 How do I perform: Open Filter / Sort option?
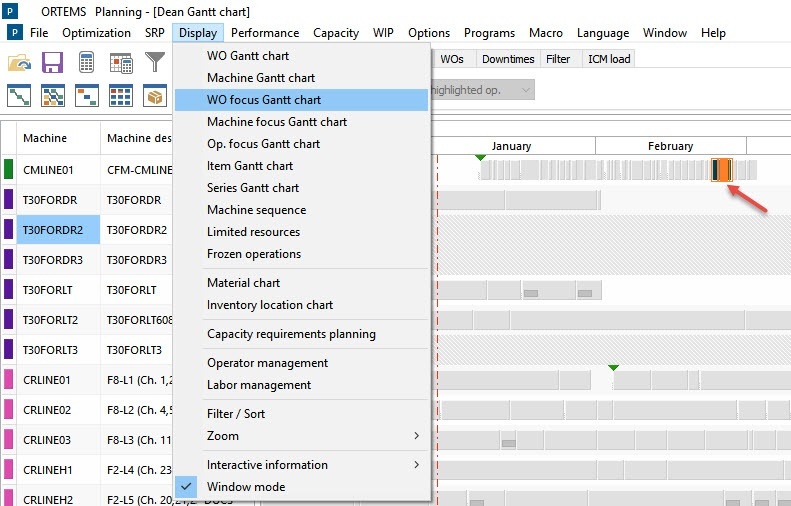303,414
